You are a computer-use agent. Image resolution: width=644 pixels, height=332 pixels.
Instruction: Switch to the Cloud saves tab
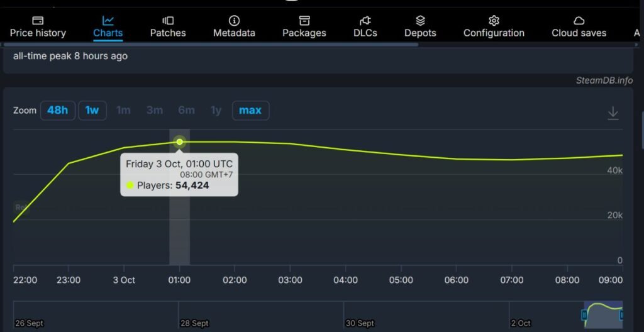579,33
